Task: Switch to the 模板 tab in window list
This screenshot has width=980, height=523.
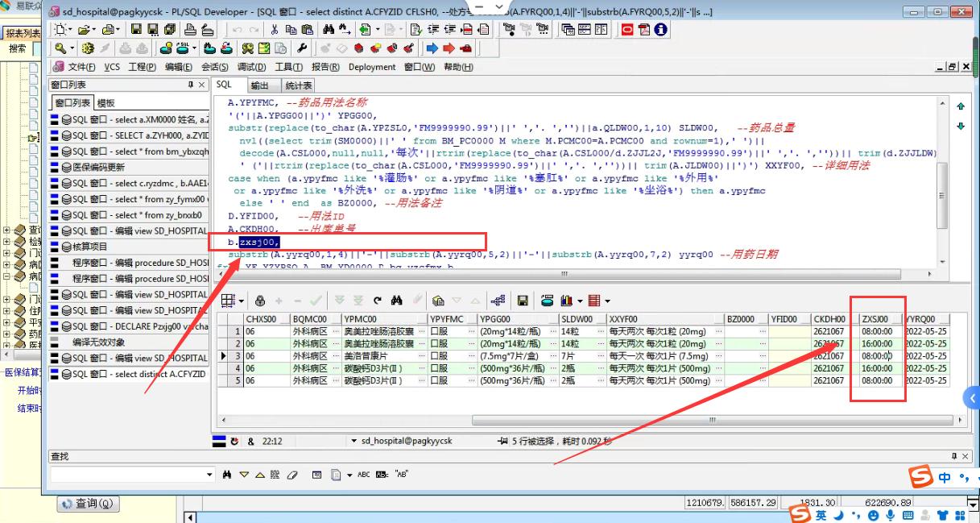Action: click(x=106, y=103)
